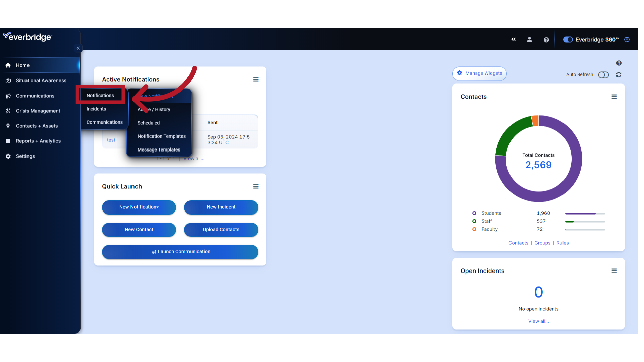The height and width of the screenshot is (362, 644).
Task: Click the Everbridge home logo icon
Action: tap(28, 37)
